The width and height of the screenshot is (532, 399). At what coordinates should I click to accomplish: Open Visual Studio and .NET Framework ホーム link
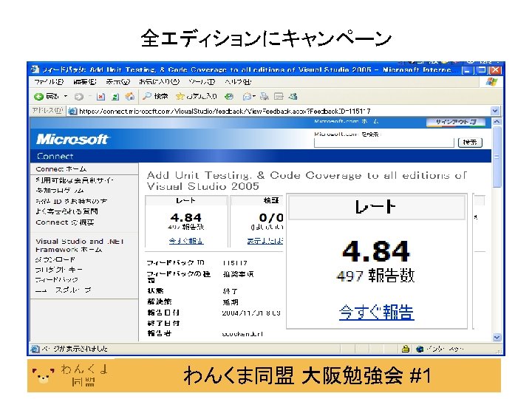80,245
